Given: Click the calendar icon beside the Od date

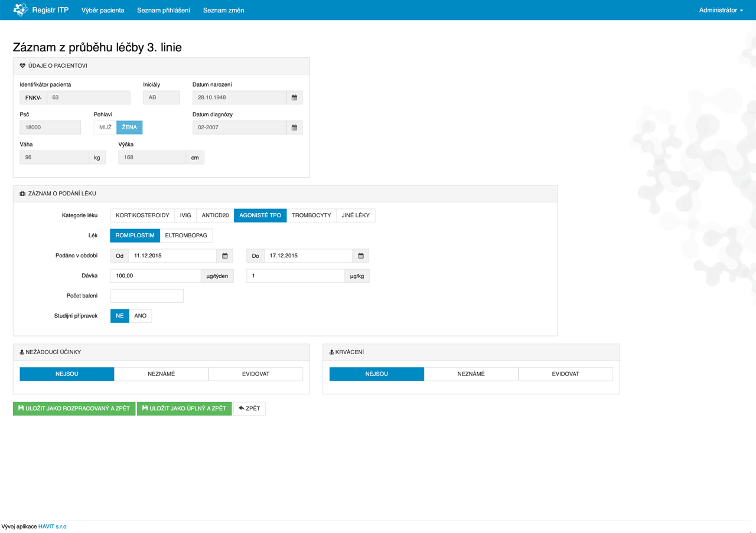Looking at the screenshot, I should click(x=224, y=255).
